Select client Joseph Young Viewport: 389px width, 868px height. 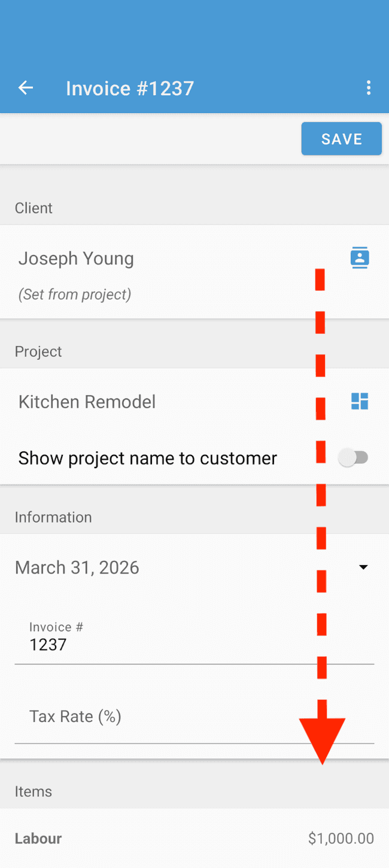point(76,258)
